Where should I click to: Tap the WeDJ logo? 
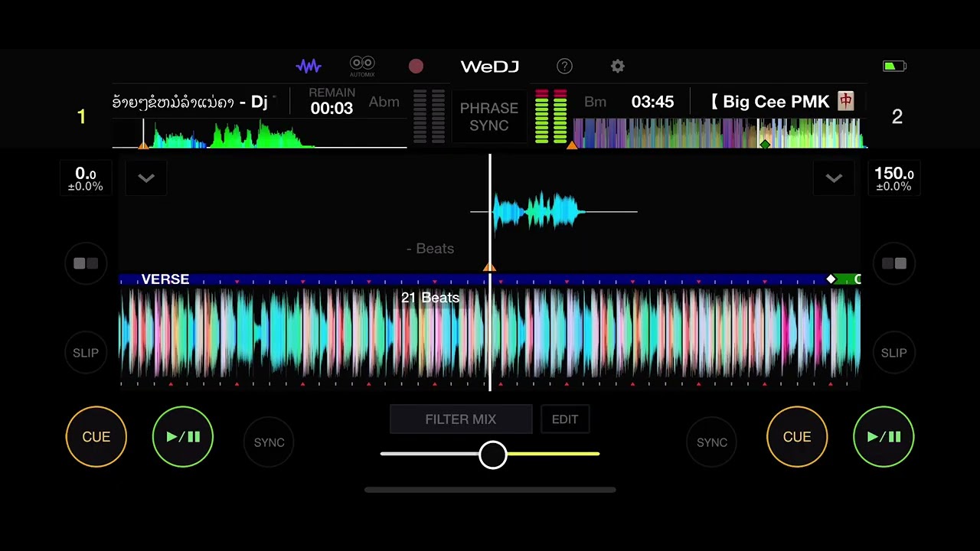coord(490,67)
